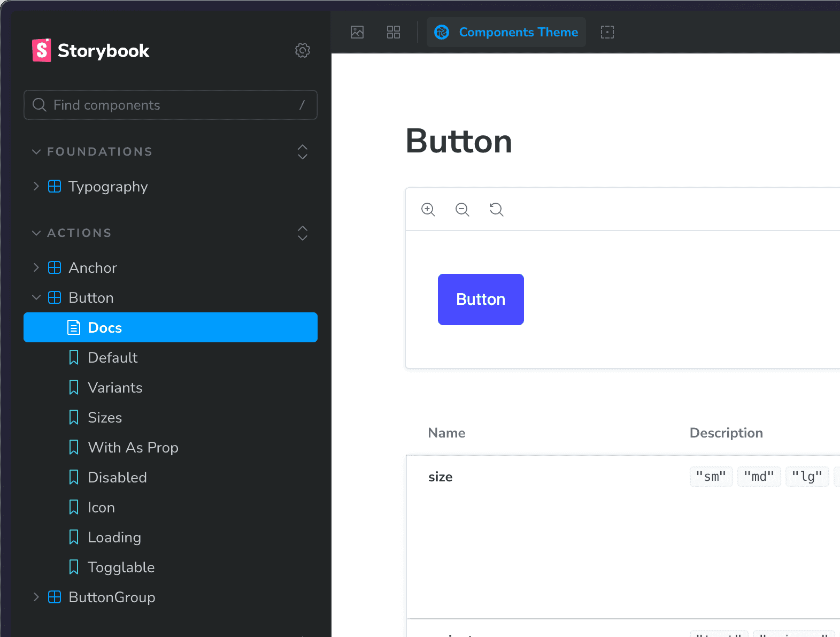The image size is (840, 637).
Task: Zoom out on the canvas preview
Action: (463, 210)
